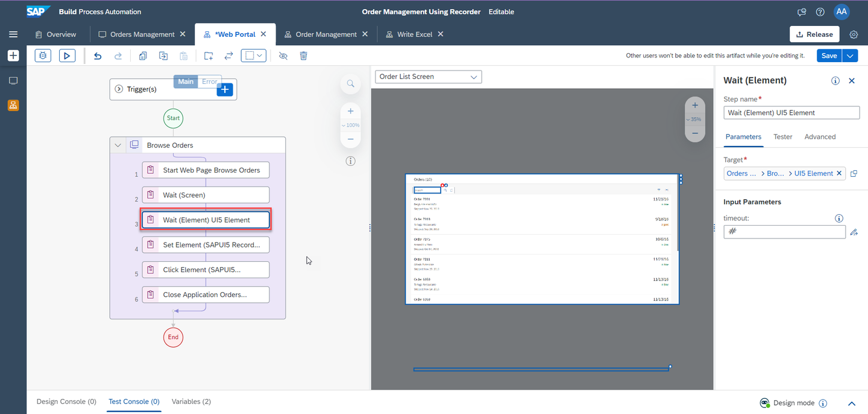
Task: Close the Wait (Element) properties panel
Action: pos(852,81)
